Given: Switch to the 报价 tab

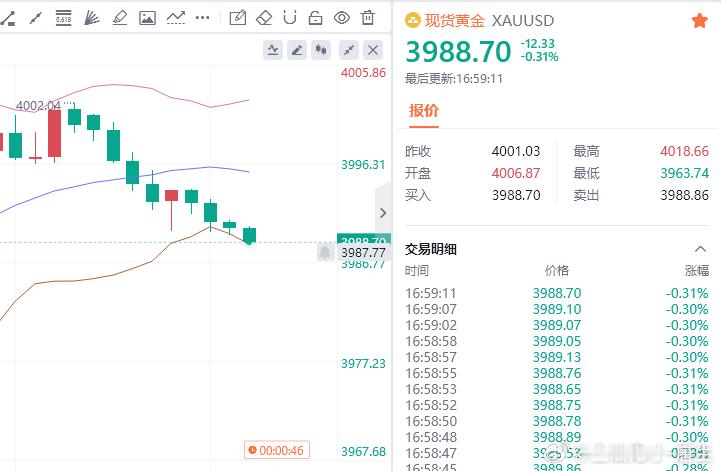Looking at the screenshot, I should [424, 110].
